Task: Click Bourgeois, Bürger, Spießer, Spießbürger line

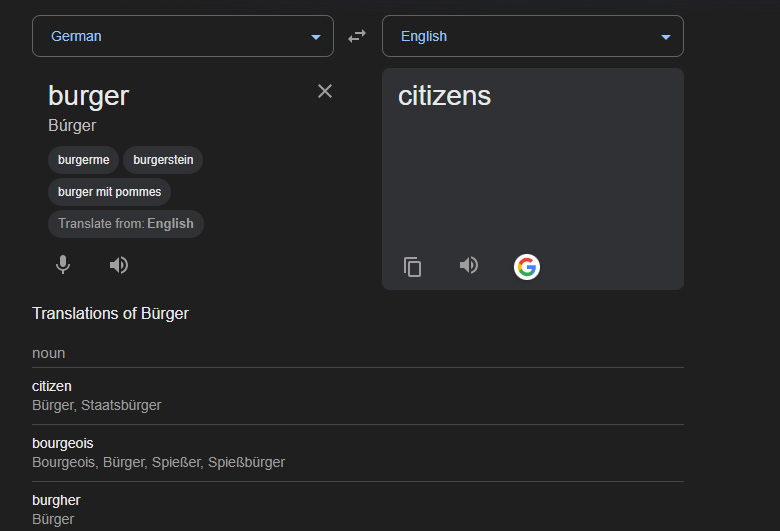Action: pos(159,462)
